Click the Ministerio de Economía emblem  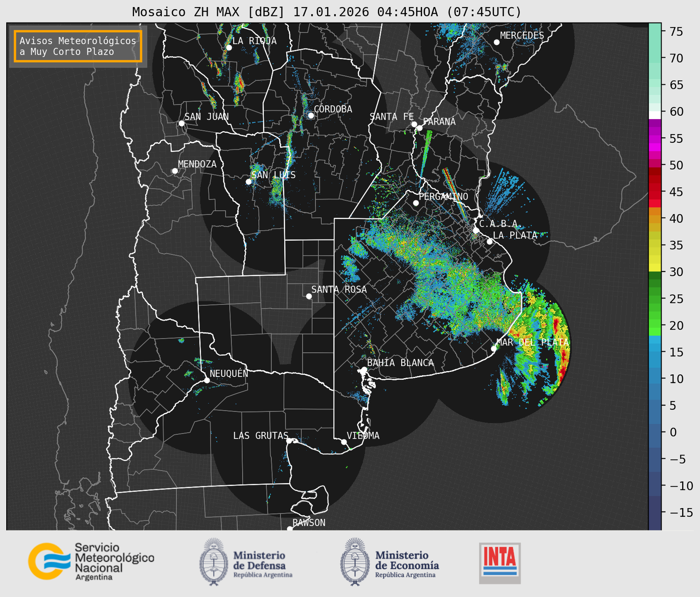[x=354, y=562]
